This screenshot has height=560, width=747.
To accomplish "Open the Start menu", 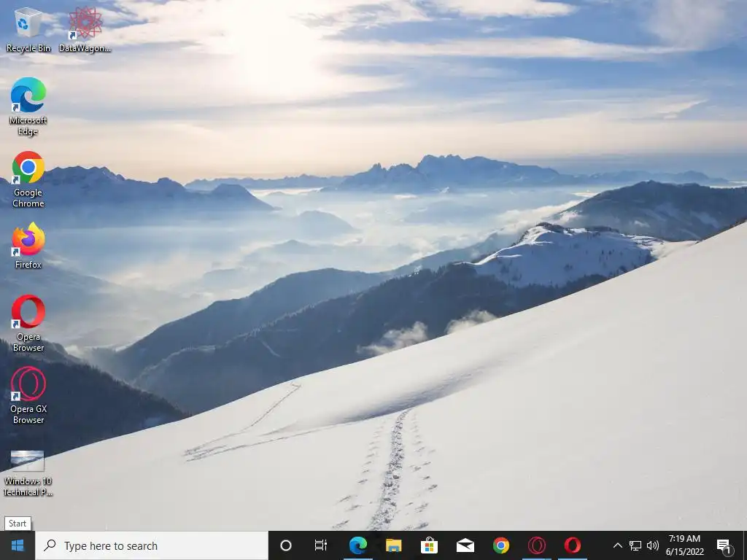I will [x=18, y=545].
